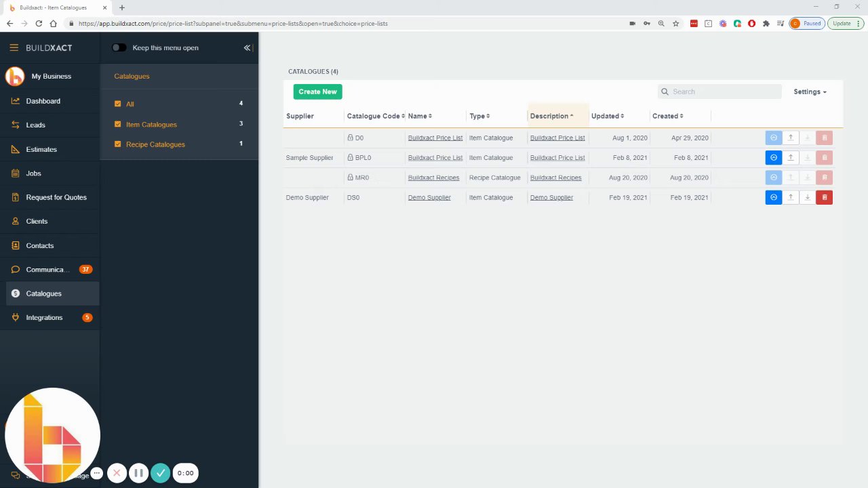Click the Demo Supplier cell in the Supplier column
Image resolution: width=868 pixels, height=488 pixels.
coord(307,197)
